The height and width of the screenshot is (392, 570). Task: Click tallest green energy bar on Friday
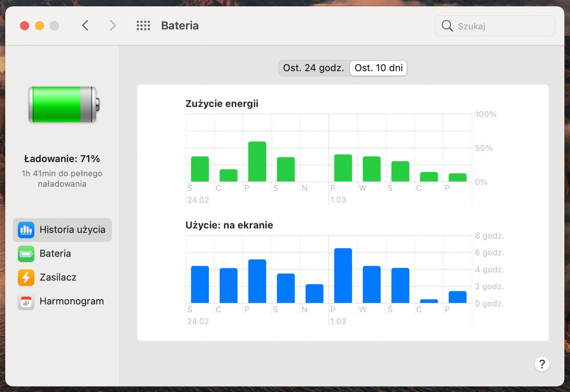[x=257, y=162]
